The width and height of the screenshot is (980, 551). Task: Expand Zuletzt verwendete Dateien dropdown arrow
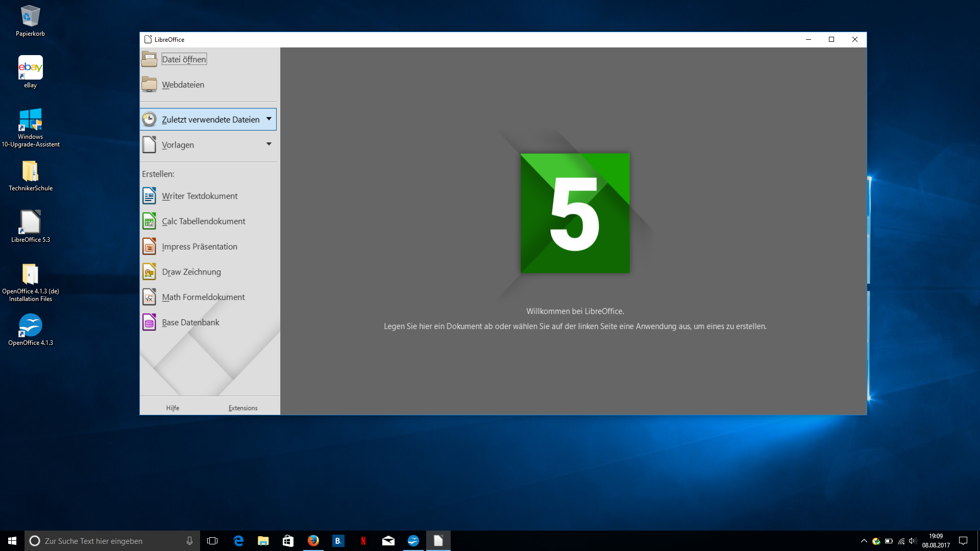[x=269, y=119]
